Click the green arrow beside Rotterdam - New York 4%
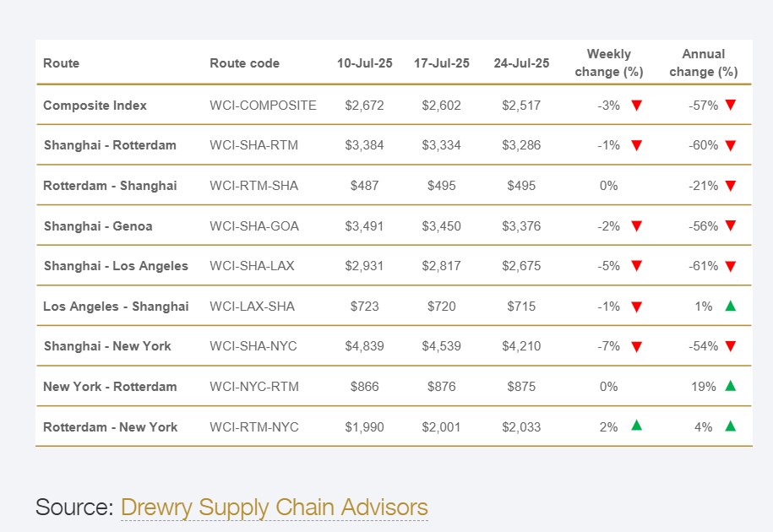 [x=731, y=426]
